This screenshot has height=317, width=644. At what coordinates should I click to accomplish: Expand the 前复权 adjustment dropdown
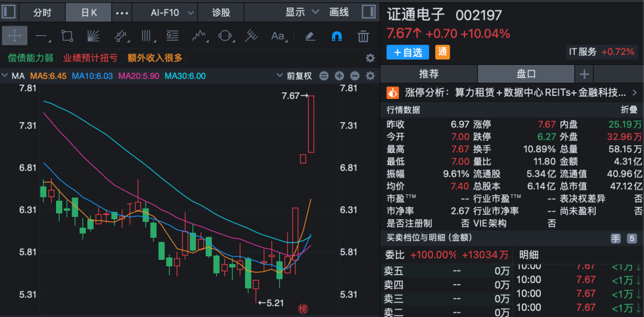coord(295,76)
